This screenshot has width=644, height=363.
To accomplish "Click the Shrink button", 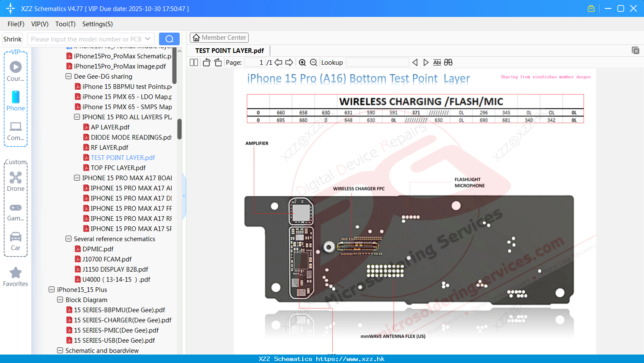I will (x=13, y=39).
